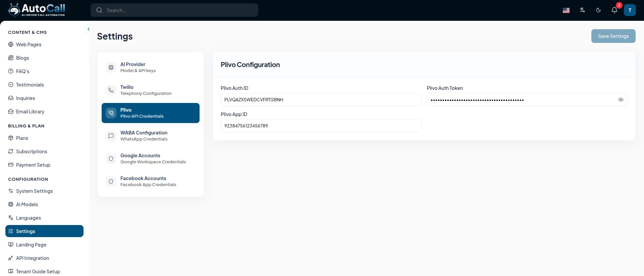The height and width of the screenshot is (276, 644).
Task: Click the Google Accounts shield icon
Action: tap(111, 159)
